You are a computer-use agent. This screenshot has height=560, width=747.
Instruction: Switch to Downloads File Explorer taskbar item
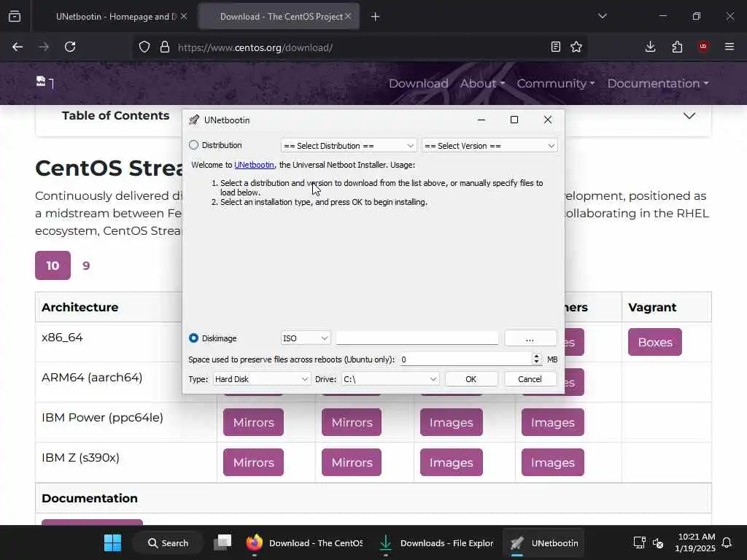point(436,542)
